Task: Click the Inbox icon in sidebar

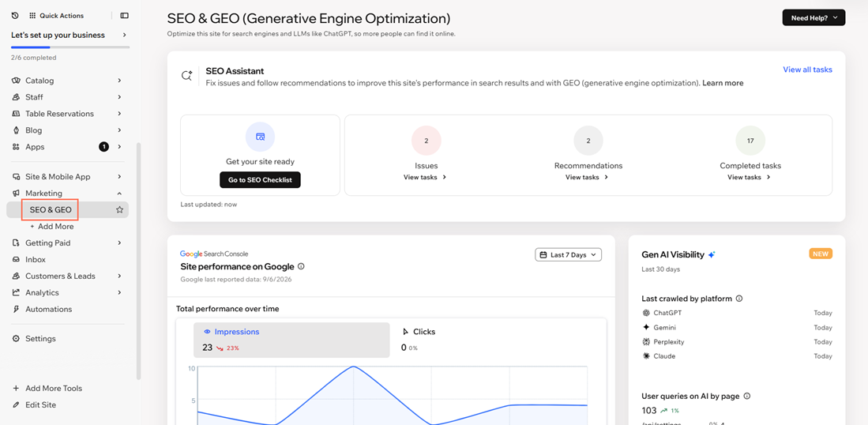Action: [16, 260]
